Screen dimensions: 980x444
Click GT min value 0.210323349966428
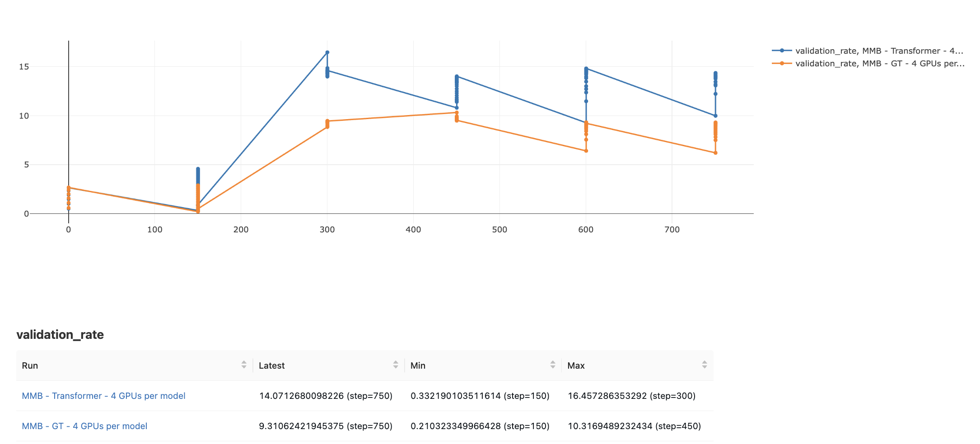(480, 426)
